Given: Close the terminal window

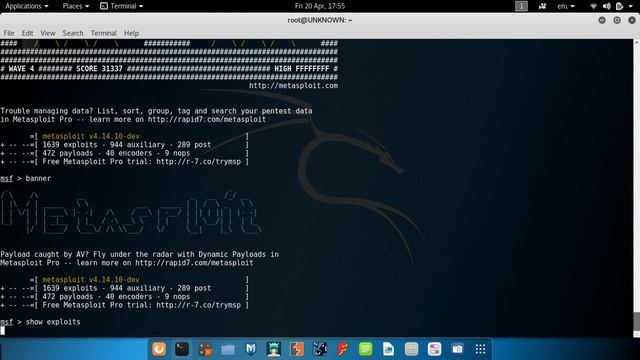Looking at the screenshot, I should (x=632, y=20).
